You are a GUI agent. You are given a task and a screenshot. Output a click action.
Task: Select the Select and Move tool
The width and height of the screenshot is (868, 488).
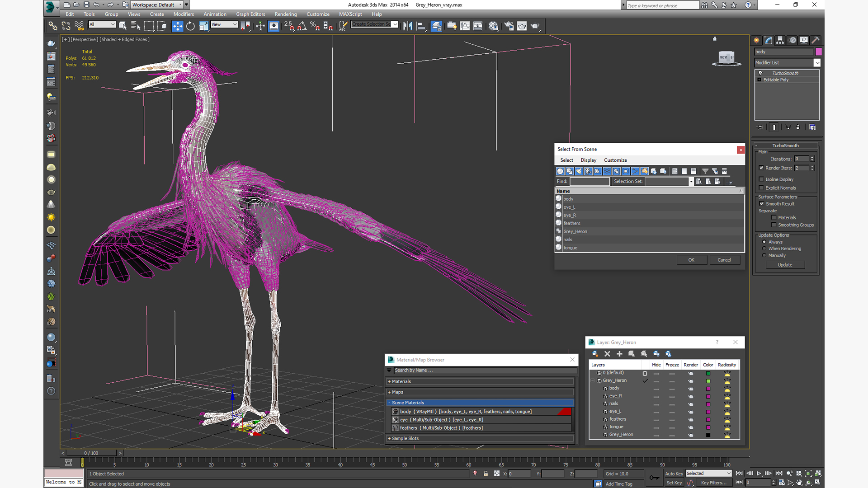tap(177, 26)
